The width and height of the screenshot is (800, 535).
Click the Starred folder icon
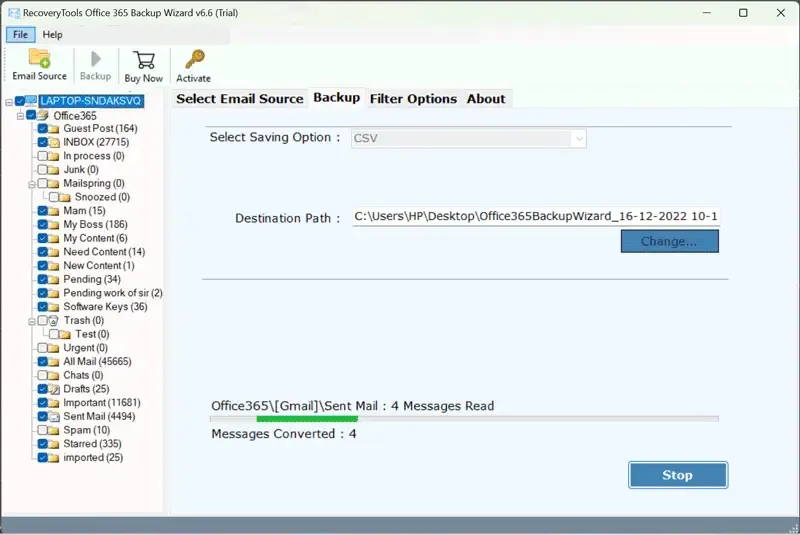[x=54, y=444]
